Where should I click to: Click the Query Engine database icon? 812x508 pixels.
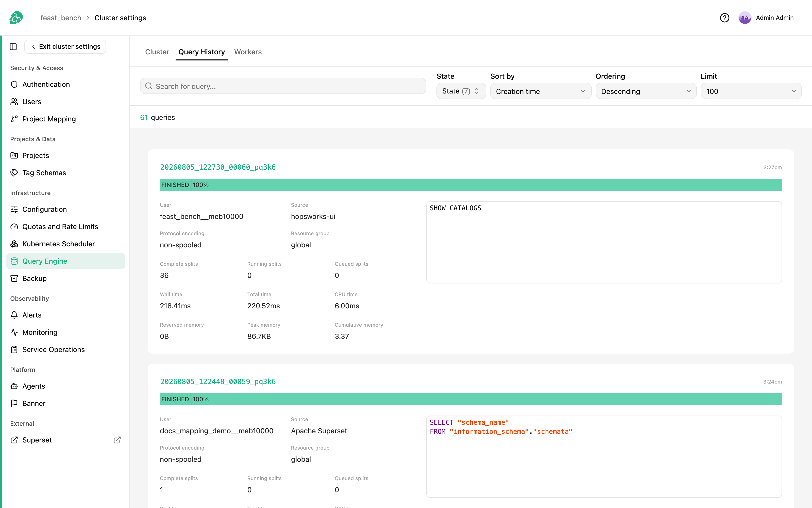coord(14,261)
